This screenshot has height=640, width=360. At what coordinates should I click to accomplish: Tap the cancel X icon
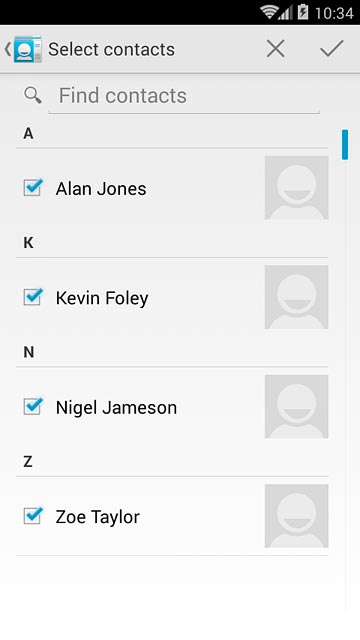(276, 49)
